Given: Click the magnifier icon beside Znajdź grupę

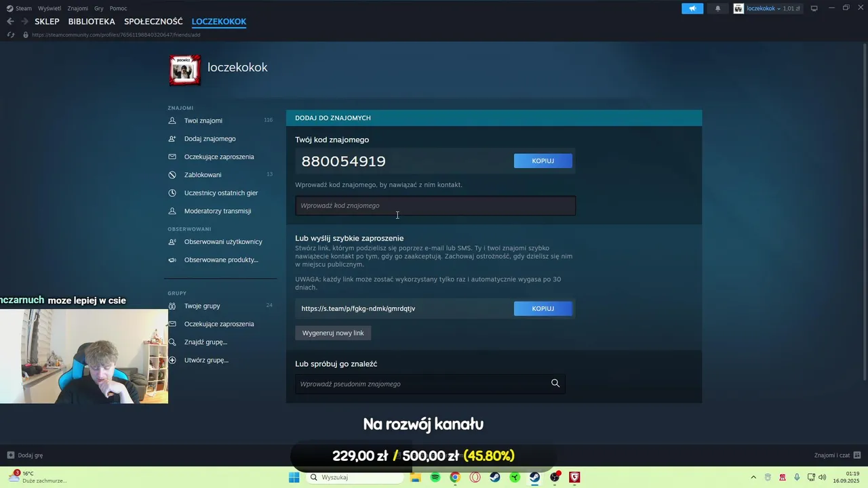Looking at the screenshot, I should point(172,342).
